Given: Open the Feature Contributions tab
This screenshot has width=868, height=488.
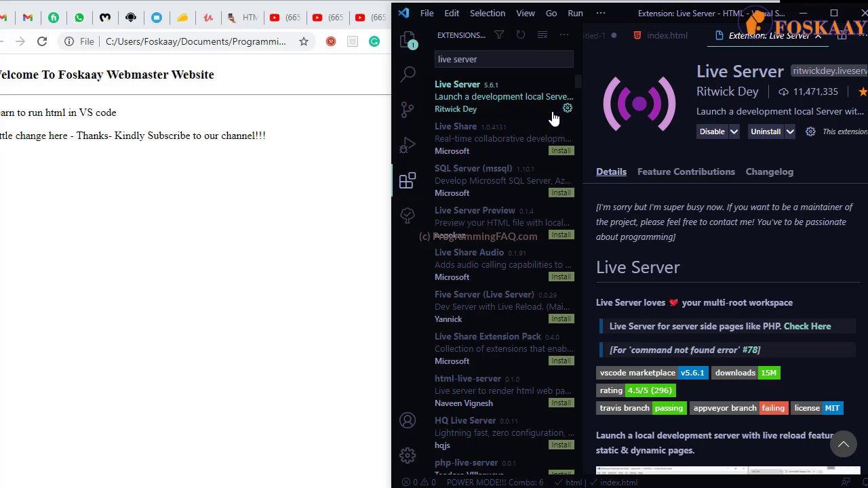Looking at the screenshot, I should pyautogui.click(x=686, y=171).
